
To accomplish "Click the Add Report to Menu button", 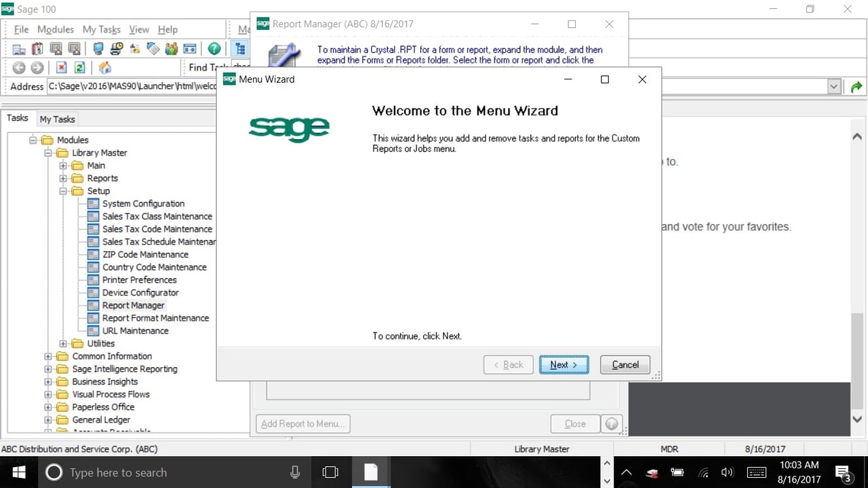I will pos(302,423).
